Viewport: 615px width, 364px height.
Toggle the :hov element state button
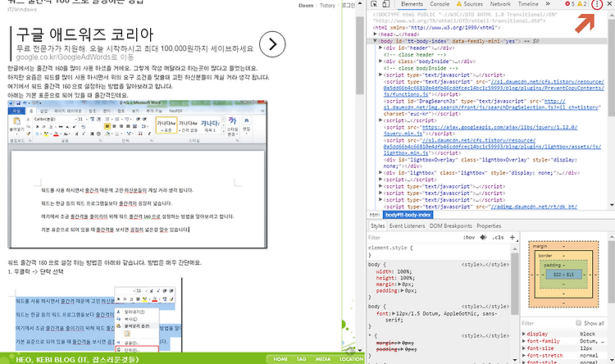click(x=469, y=237)
